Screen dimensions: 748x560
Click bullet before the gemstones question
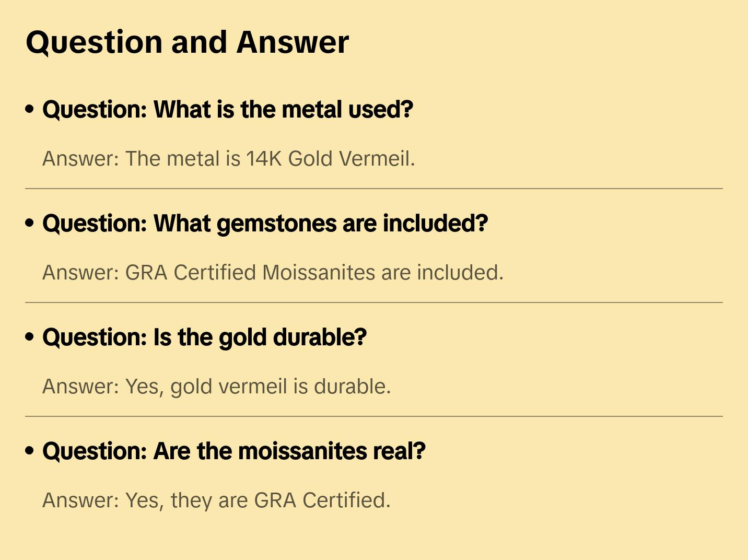point(30,224)
